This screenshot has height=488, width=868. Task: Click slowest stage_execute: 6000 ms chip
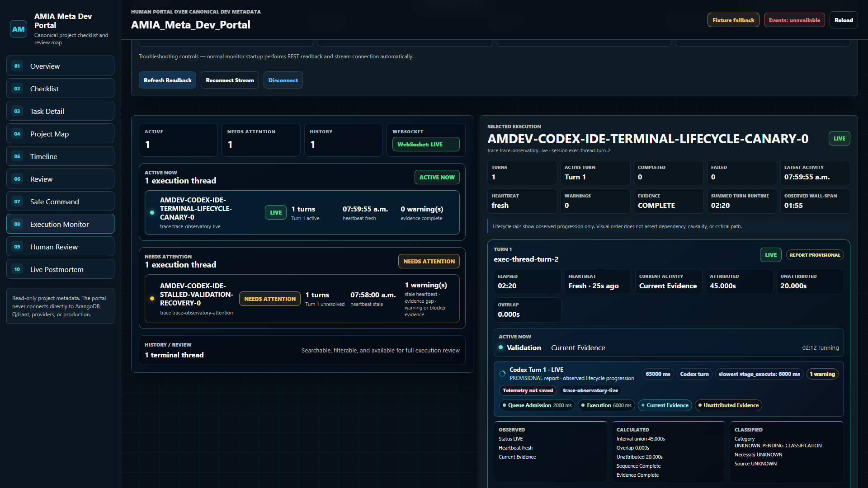[759, 374]
